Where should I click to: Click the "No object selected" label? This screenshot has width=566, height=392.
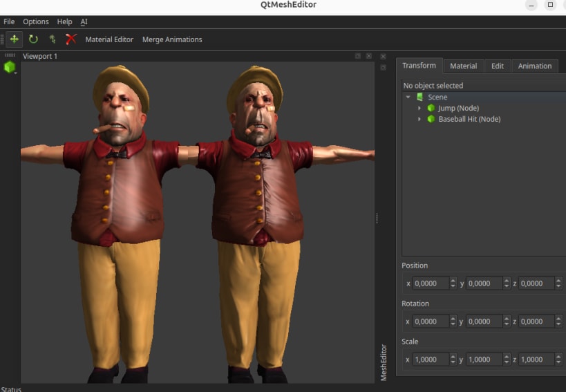(433, 86)
